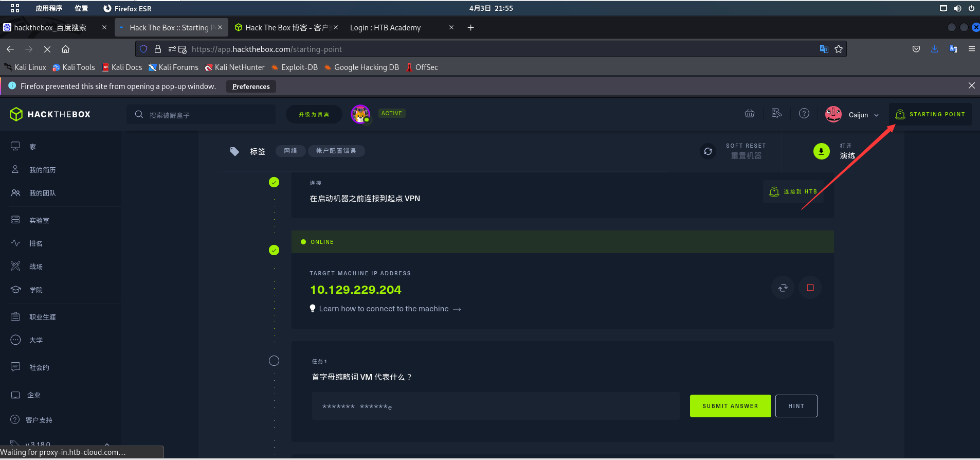
Task: Click the clock showing 4月3日 21:55
Action: point(491,8)
